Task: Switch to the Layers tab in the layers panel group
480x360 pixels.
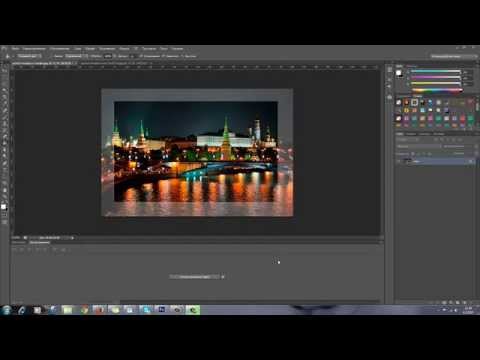Action: 399,134
